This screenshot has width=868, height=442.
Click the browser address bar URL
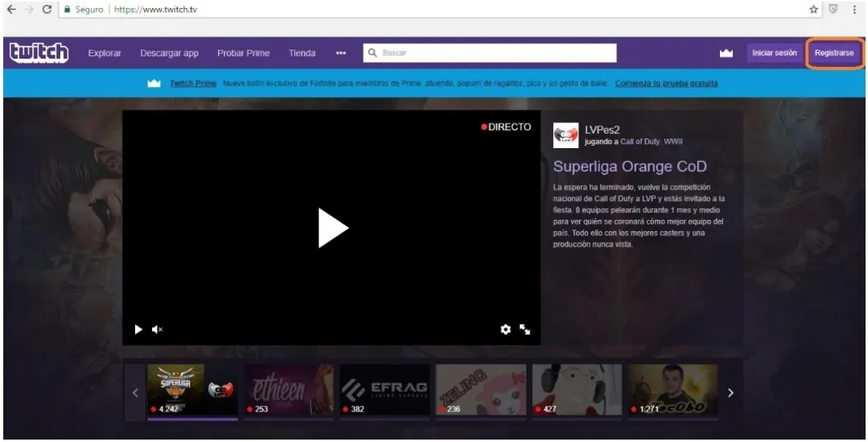[x=155, y=10]
